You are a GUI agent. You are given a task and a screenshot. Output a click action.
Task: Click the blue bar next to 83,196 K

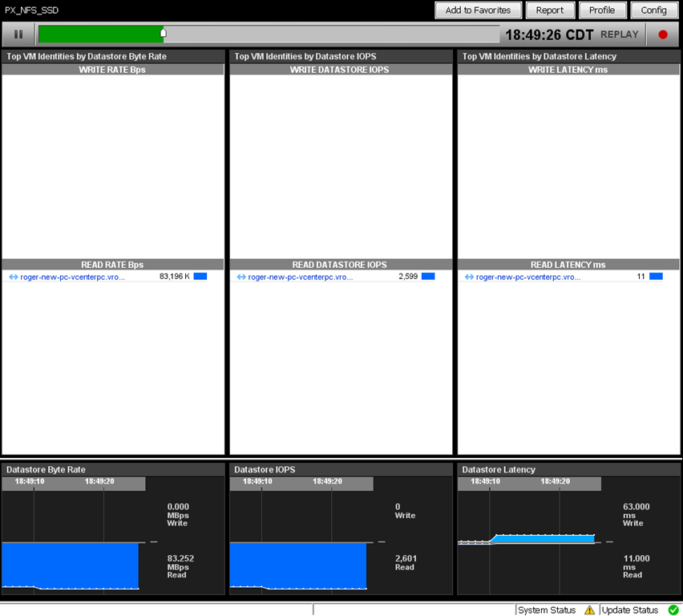[x=200, y=277]
